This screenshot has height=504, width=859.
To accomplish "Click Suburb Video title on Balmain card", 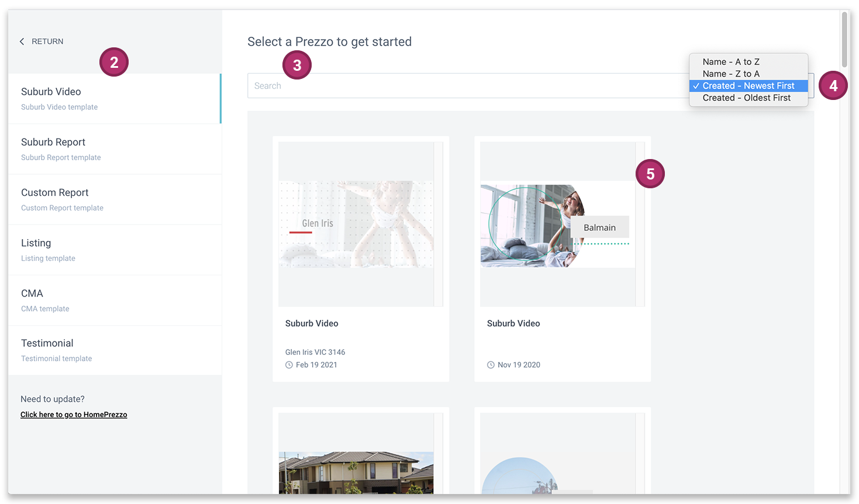I will (x=513, y=323).
